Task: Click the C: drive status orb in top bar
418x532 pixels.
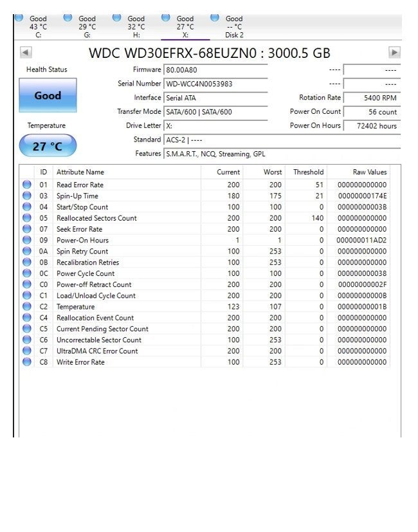Action: pos(19,17)
